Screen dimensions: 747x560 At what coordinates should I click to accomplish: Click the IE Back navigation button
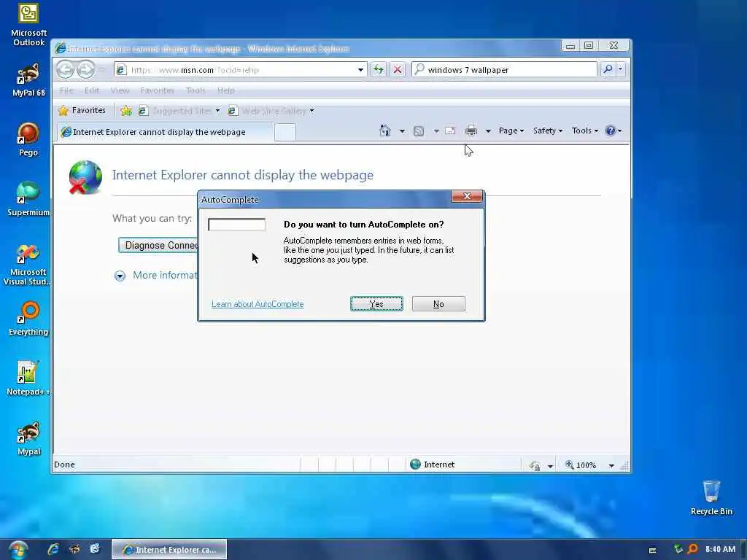point(65,69)
